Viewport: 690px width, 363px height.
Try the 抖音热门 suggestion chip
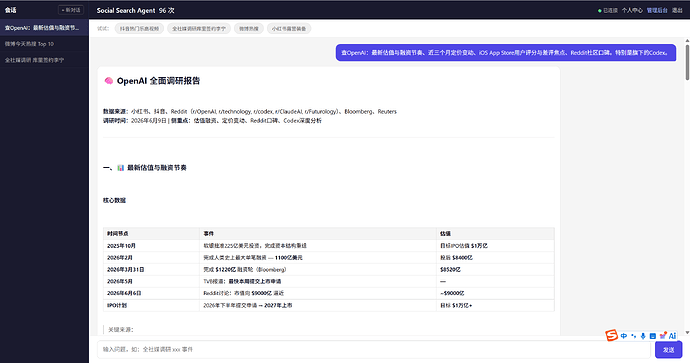[139, 29]
